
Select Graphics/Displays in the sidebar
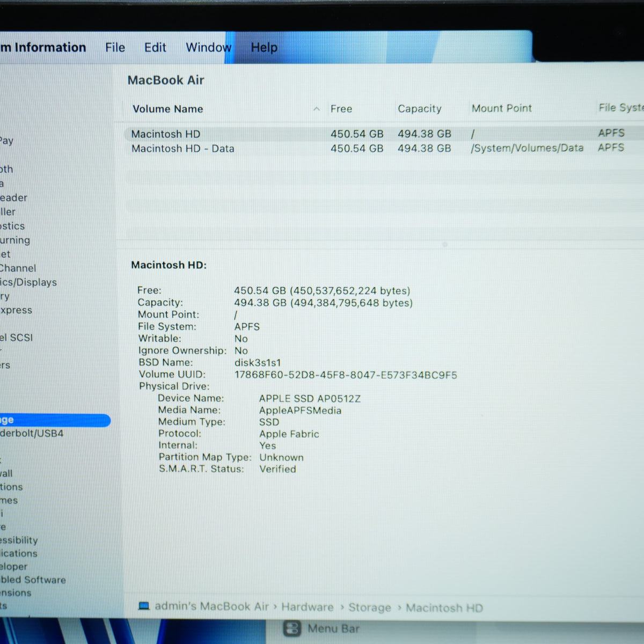tap(28, 282)
